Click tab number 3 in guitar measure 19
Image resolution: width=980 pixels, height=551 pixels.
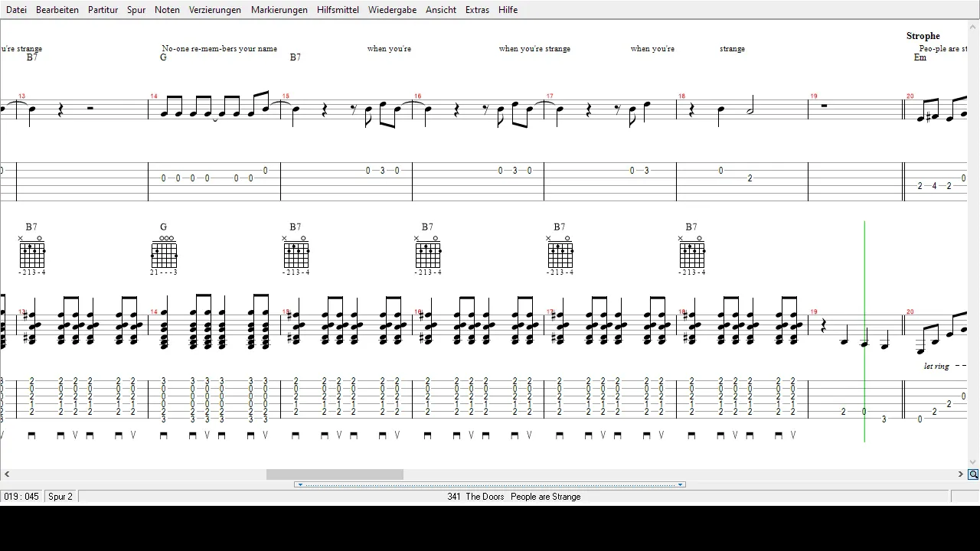[884, 419]
